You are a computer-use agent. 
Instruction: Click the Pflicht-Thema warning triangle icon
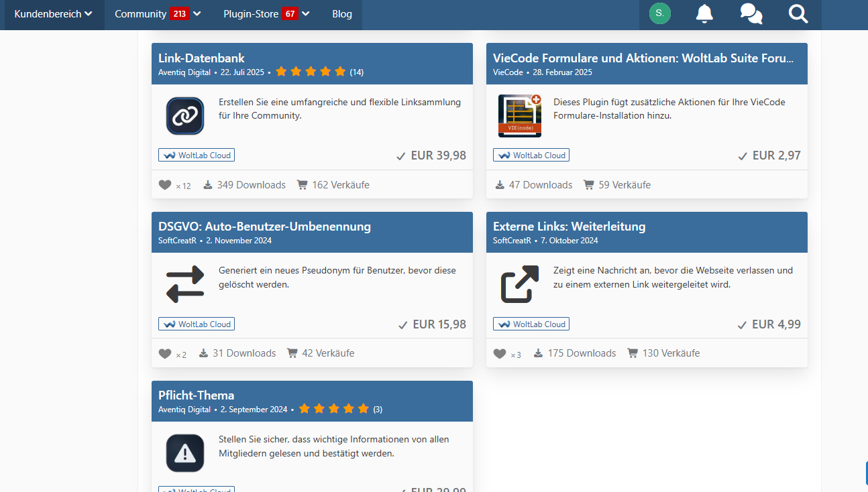point(185,453)
